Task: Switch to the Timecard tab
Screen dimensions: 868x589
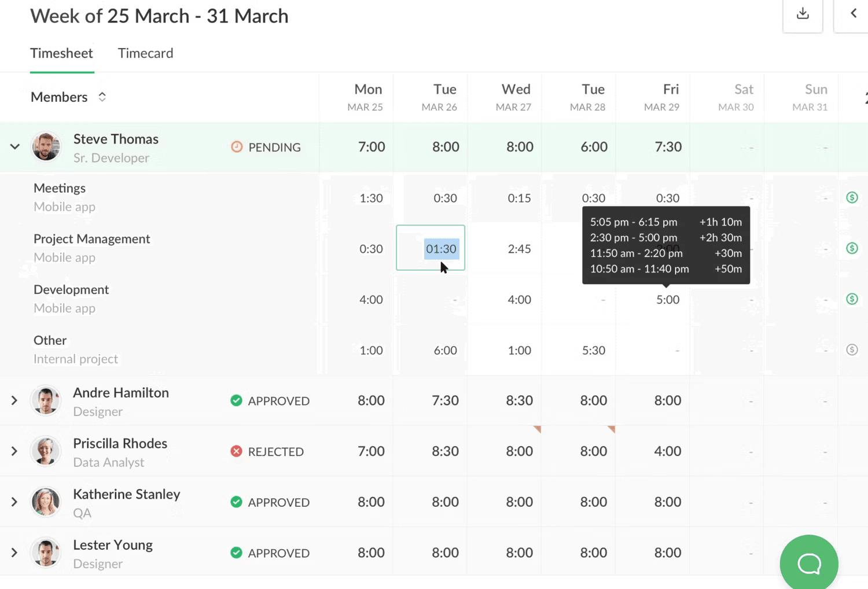Action: 145,53
